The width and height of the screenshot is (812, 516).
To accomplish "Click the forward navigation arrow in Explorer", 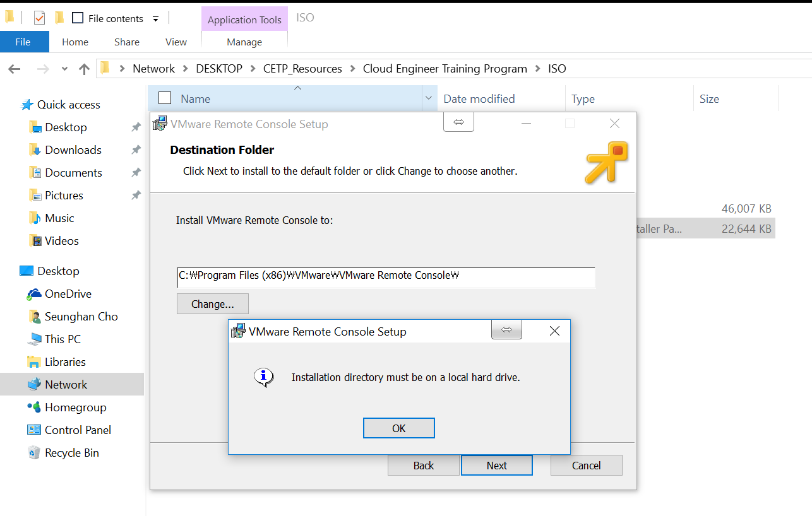I will pyautogui.click(x=43, y=69).
